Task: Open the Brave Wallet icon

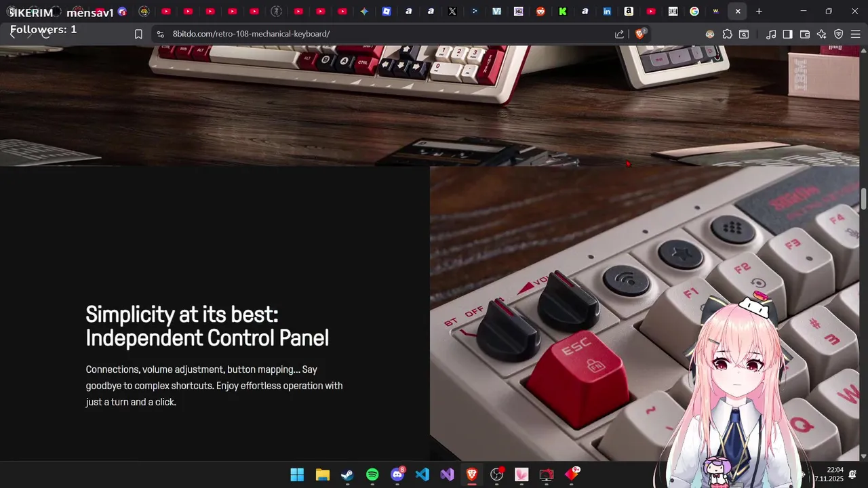Action: 805,34
